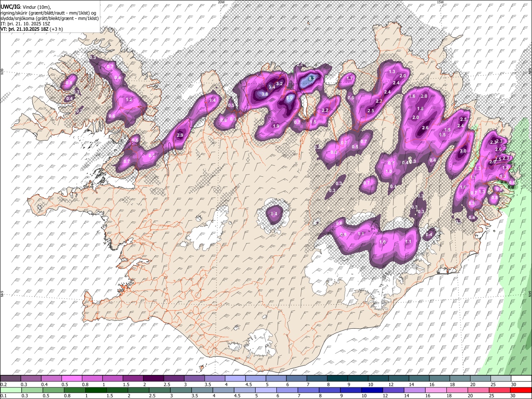Click the 'VT: þri. 21.10.2025 18Z (+3 h)' line
This screenshot has width=532, height=399.
32,29
